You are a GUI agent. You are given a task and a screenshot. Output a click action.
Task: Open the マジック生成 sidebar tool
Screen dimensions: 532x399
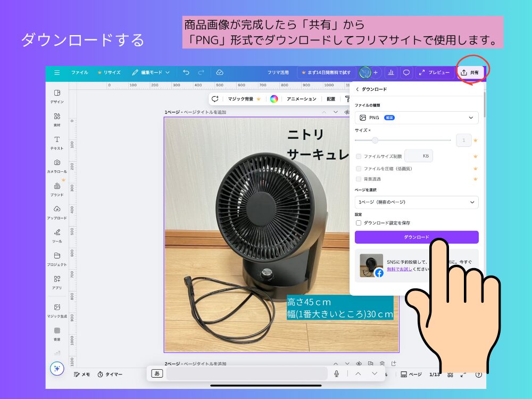tap(57, 310)
